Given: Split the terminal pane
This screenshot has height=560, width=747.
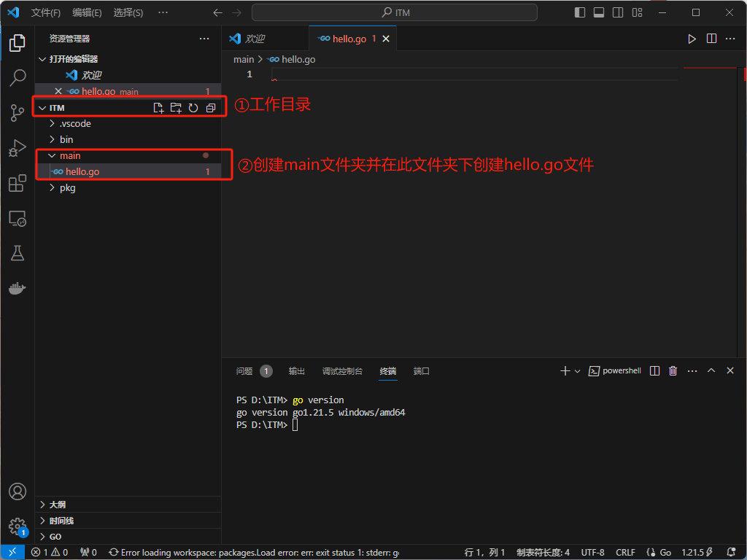Looking at the screenshot, I should [654, 371].
